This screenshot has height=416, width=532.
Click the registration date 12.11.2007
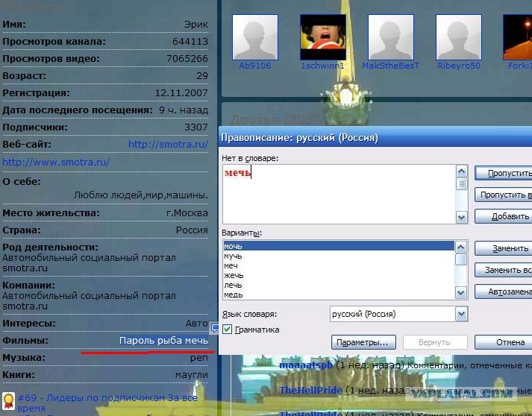[x=181, y=93]
